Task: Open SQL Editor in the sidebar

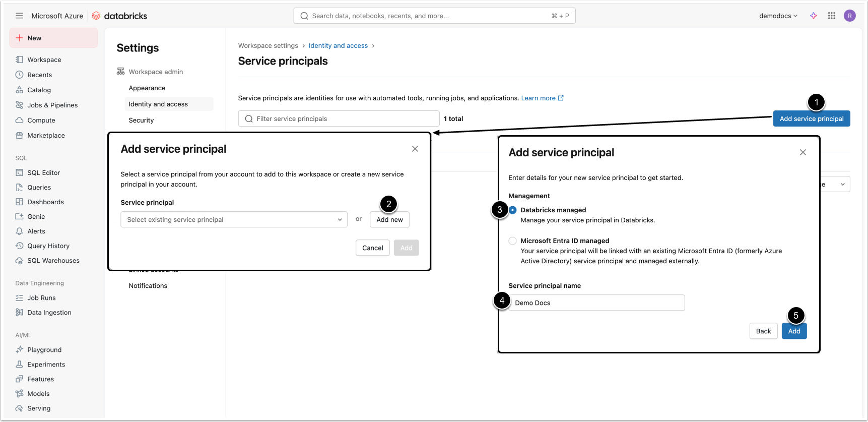Action: point(43,172)
